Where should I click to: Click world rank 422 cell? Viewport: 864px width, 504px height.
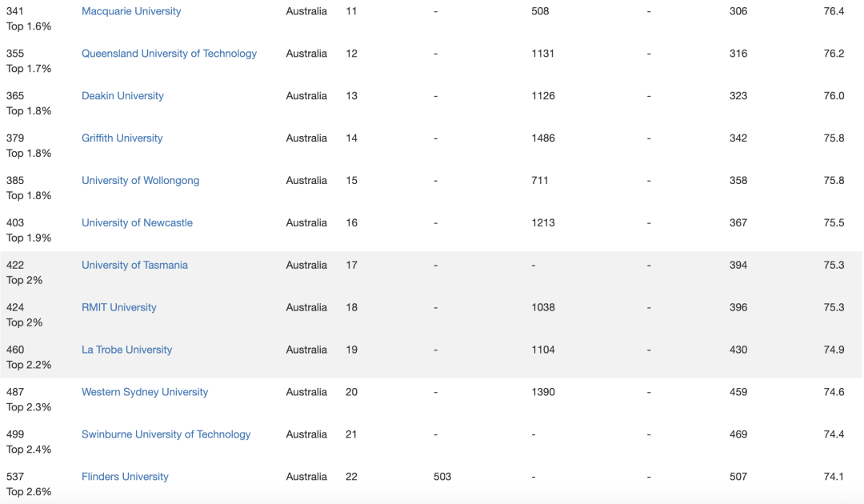pos(15,265)
